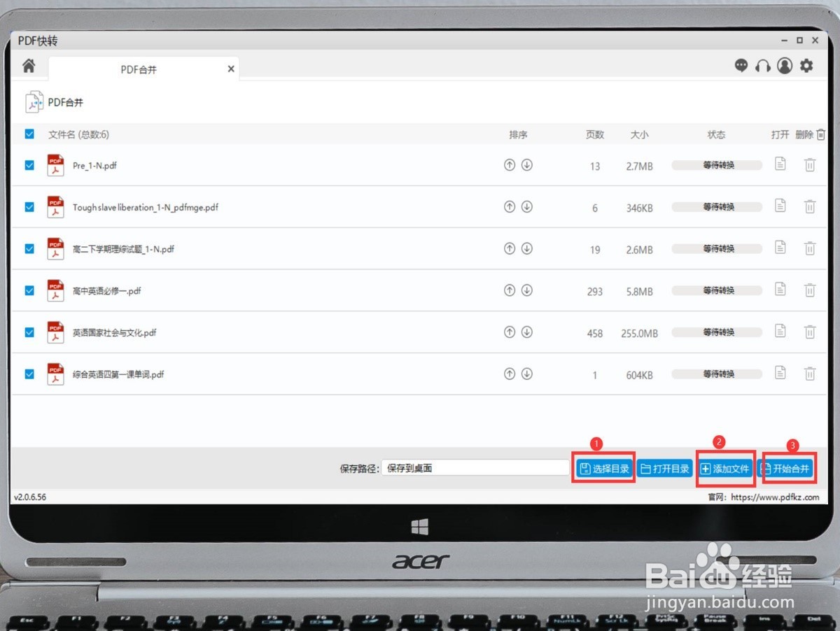Move 英语国家社会与文化.pdf down

pos(527,332)
